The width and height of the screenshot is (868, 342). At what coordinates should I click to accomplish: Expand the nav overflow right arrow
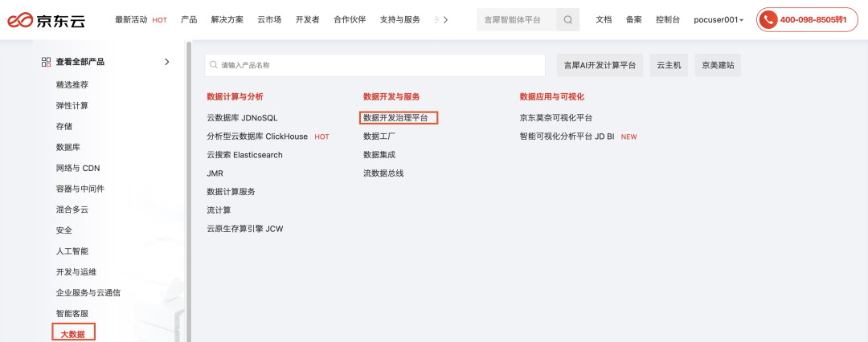point(445,20)
